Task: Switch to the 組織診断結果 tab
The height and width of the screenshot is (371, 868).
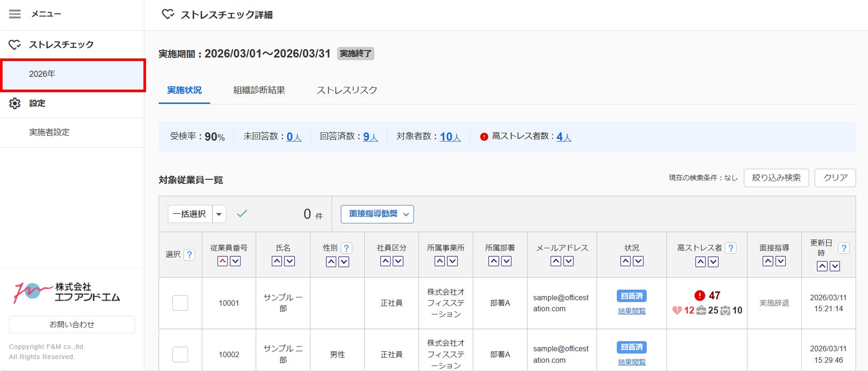Action: [x=259, y=90]
